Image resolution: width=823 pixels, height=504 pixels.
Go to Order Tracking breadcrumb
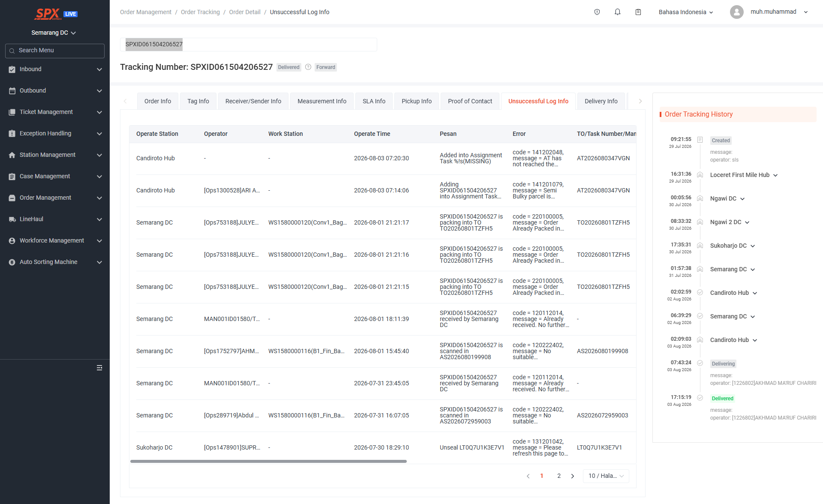tap(200, 12)
